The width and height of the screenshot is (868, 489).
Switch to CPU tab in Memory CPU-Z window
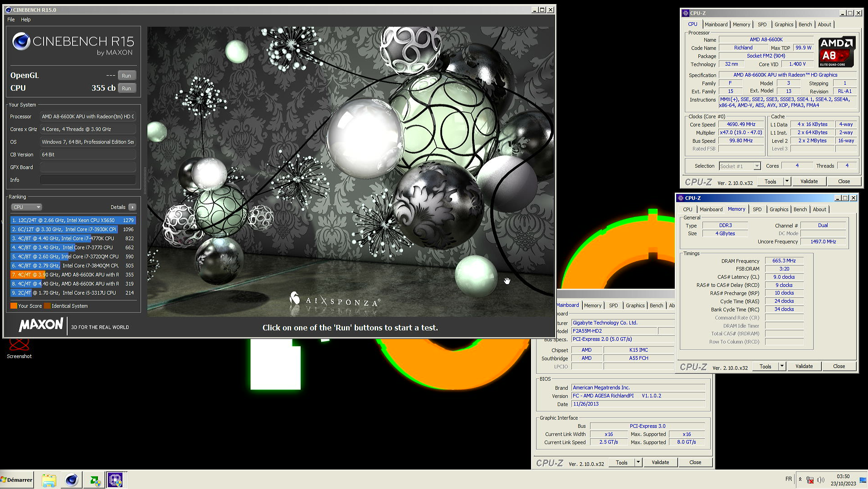click(x=688, y=209)
